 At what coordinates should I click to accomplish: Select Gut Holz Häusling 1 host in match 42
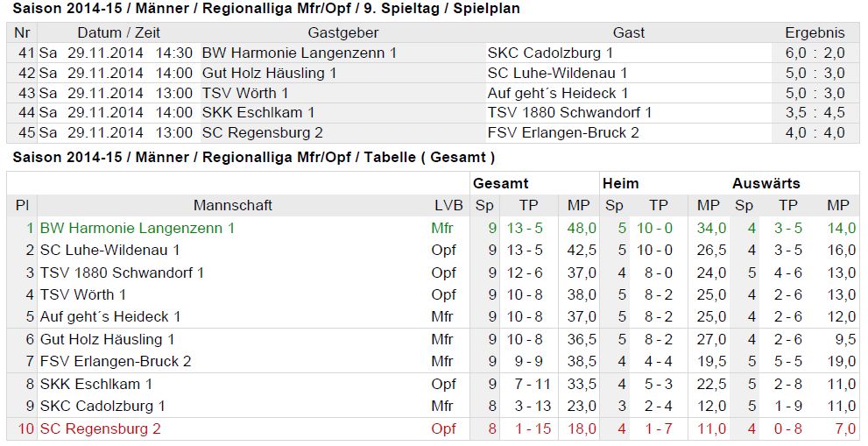tap(269, 73)
